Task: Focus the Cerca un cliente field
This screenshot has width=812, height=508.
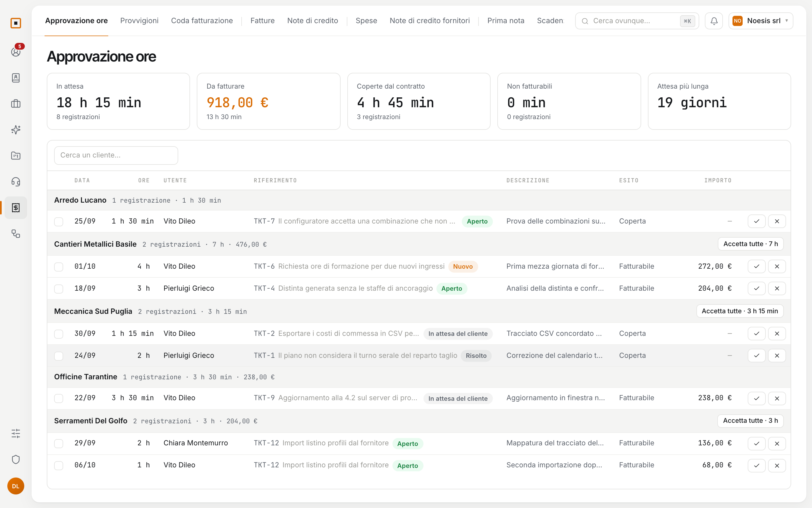Action: click(x=116, y=155)
